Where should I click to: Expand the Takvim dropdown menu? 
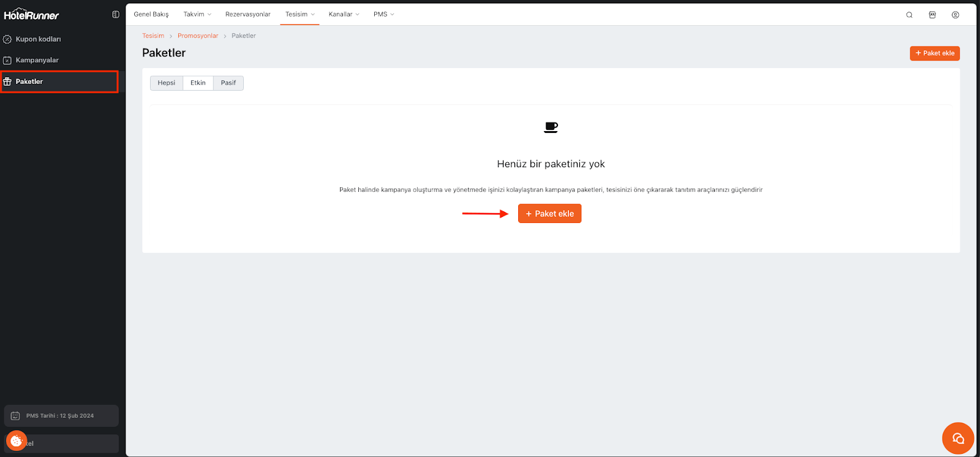pos(197,14)
